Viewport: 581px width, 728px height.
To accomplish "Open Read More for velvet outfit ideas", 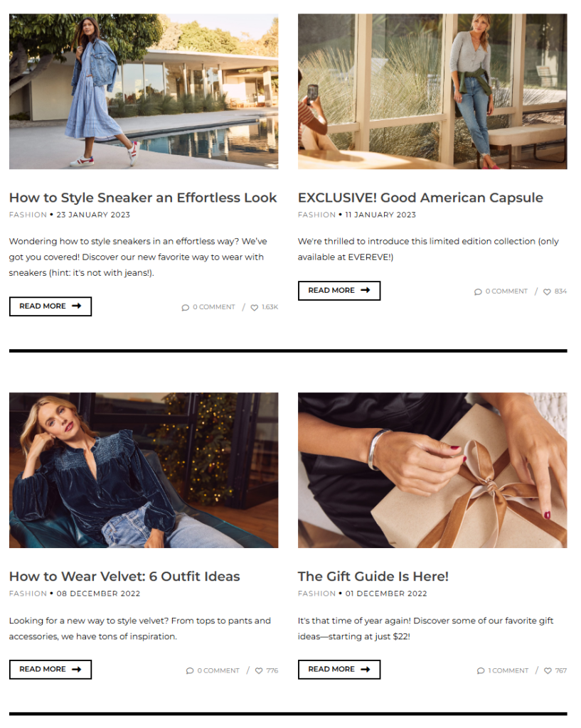I will (50, 670).
